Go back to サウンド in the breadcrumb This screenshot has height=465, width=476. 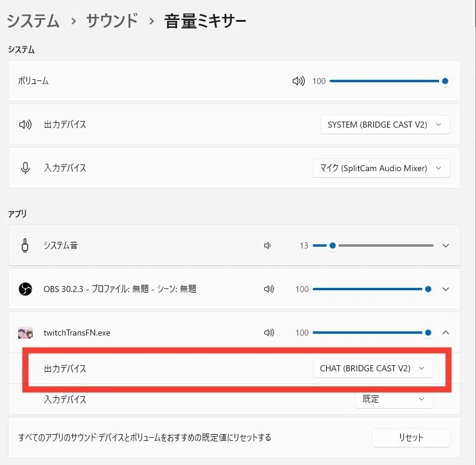coord(112,21)
